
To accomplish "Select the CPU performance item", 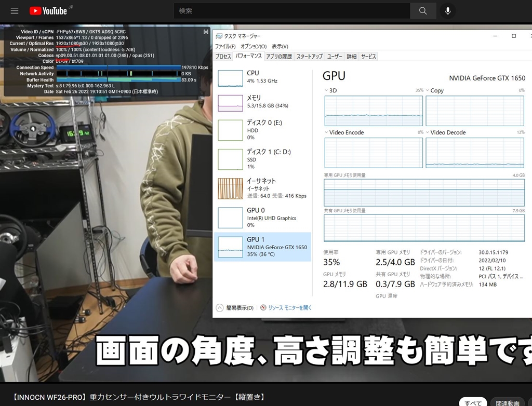I will pyautogui.click(x=262, y=78).
